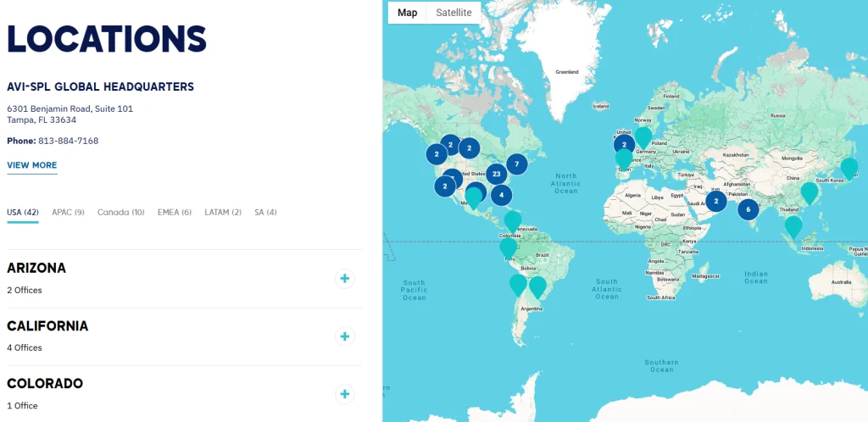Select the teal pin over Chile
This screenshot has width=868, height=422.
click(518, 285)
